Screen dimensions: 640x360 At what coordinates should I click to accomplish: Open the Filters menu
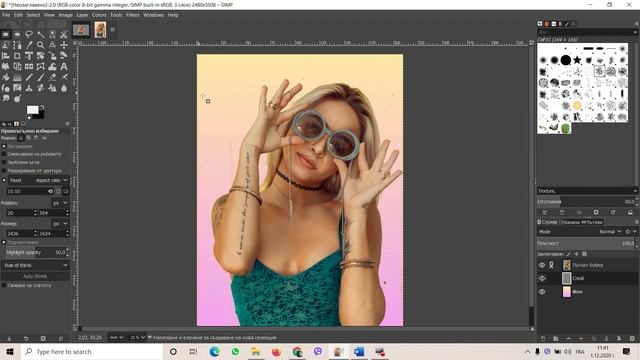(132, 15)
